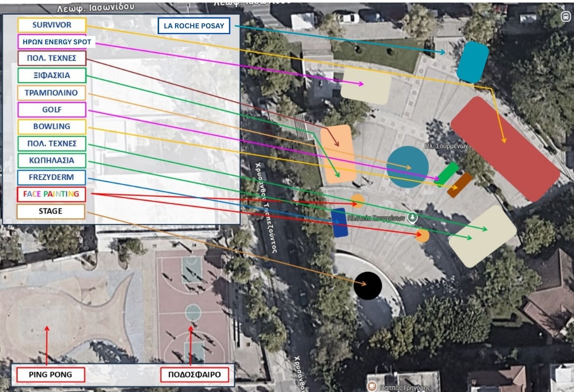Screen dimensions: 574x392
Task: Click the ΠΟΔΟΣΦΑΙΡΟ label
Action: coord(195,375)
